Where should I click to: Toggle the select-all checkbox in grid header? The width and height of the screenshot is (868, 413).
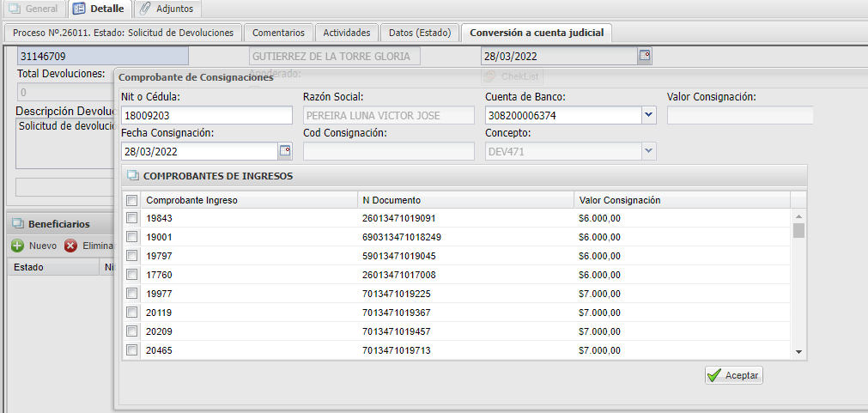coord(132,200)
